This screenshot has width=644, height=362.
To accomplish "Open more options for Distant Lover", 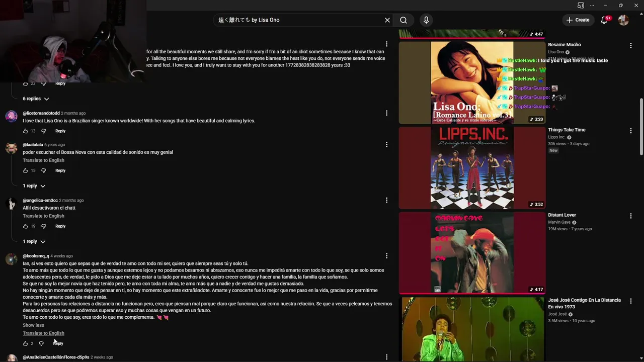I will (630, 216).
